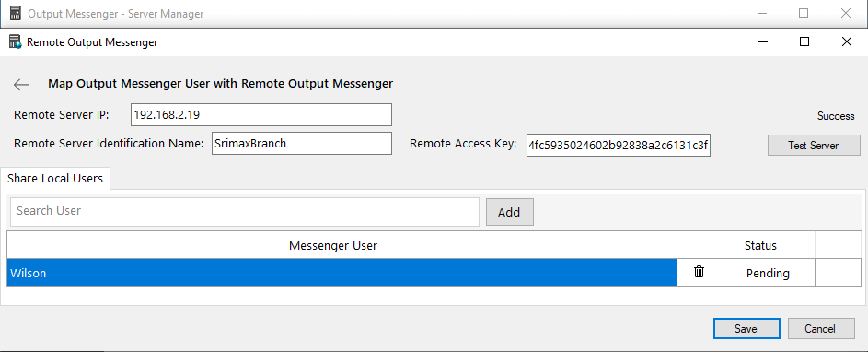Click into the Remote Access Key field

619,146
